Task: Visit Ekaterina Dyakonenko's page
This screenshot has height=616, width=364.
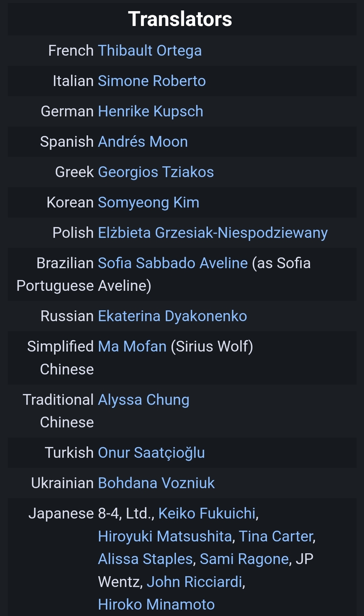Action: click(x=172, y=316)
